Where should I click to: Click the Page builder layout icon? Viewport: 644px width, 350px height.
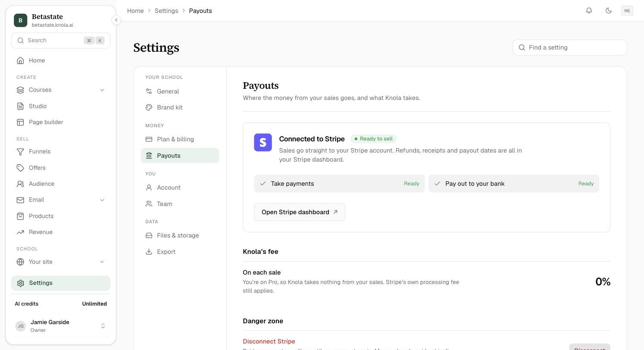point(20,122)
